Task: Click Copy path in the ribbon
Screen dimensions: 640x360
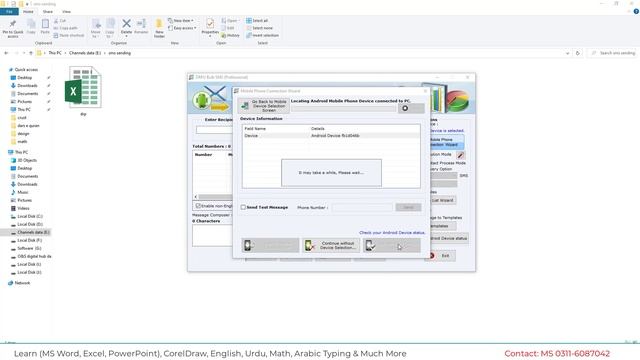Action: (x=66, y=28)
